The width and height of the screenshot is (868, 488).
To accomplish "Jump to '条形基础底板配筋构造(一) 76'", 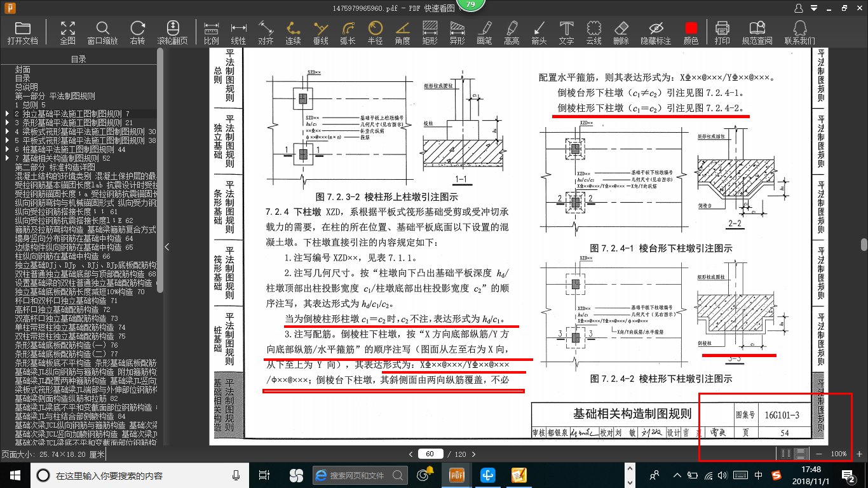I will (66, 344).
